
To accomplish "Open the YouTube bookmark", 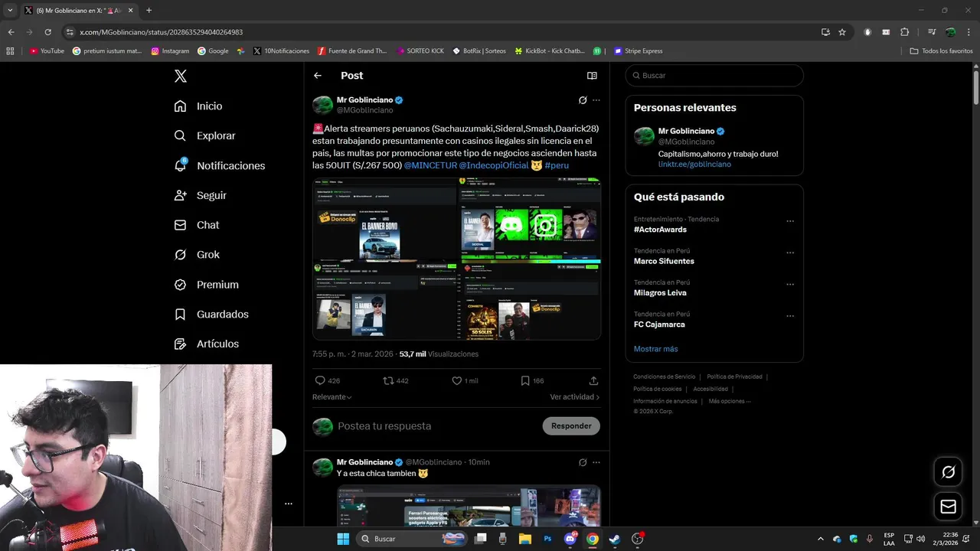I will 47,51.
